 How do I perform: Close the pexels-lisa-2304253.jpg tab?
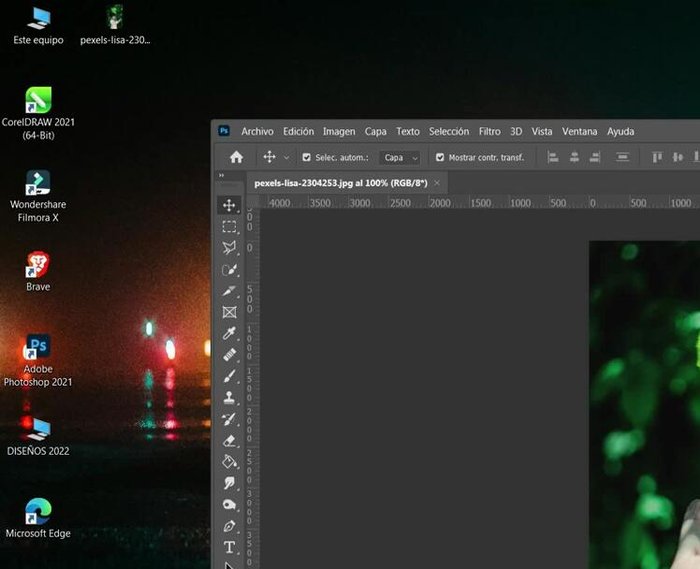(437, 183)
